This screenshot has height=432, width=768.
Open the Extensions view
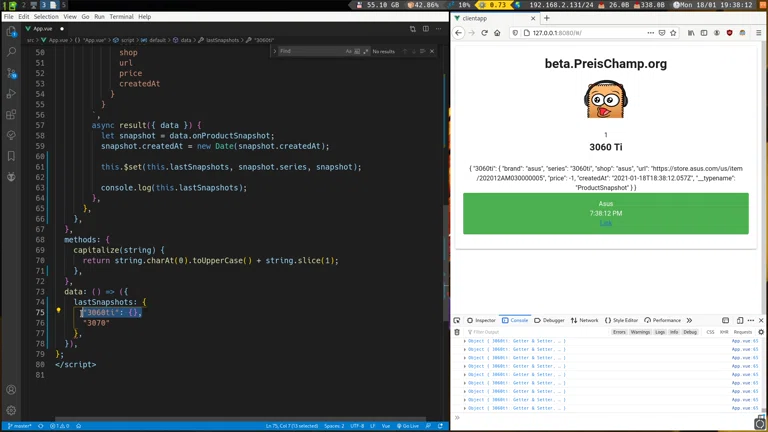[x=11, y=115]
